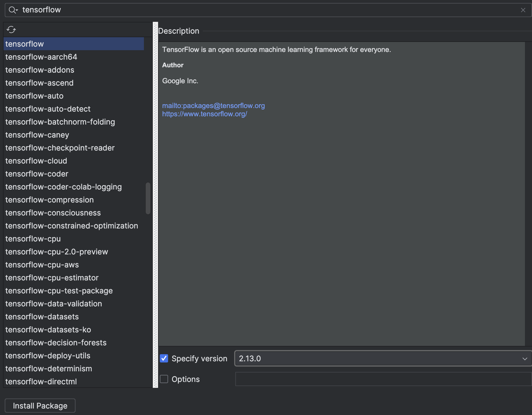Select tensorflow-addons in the list

point(74,70)
